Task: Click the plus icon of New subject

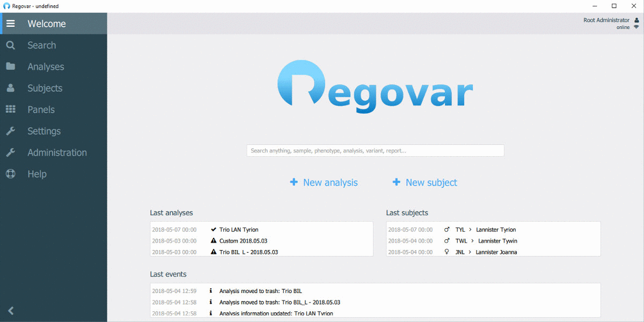Action: [x=396, y=182]
